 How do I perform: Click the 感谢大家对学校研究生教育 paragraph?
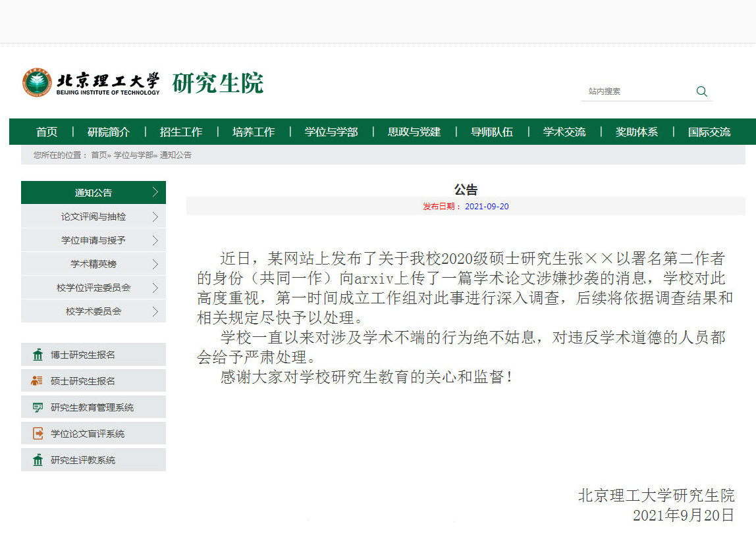pos(366,376)
